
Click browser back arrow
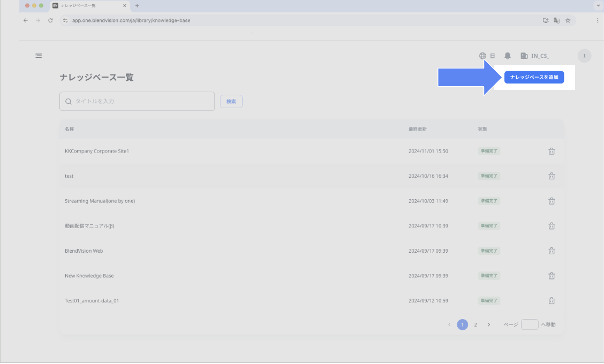click(x=25, y=20)
